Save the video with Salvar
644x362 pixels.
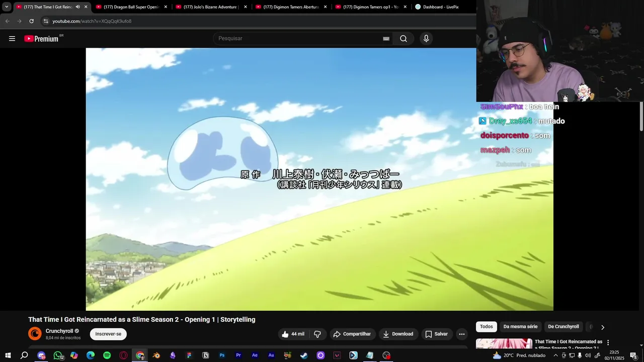(436, 334)
